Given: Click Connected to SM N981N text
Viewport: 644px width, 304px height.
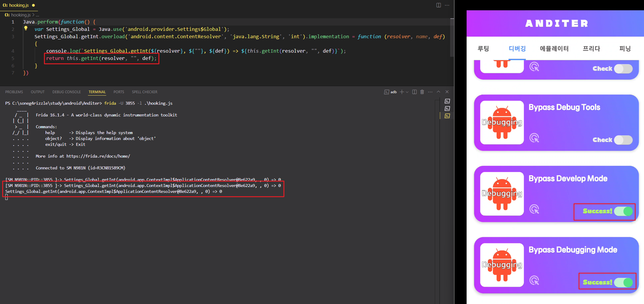Looking at the screenshot, I should (80, 168).
